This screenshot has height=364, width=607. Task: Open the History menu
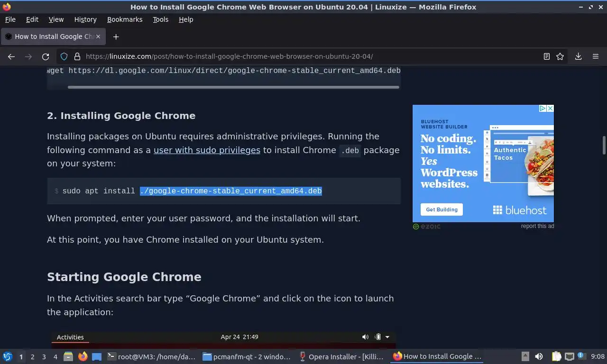pyautogui.click(x=85, y=19)
